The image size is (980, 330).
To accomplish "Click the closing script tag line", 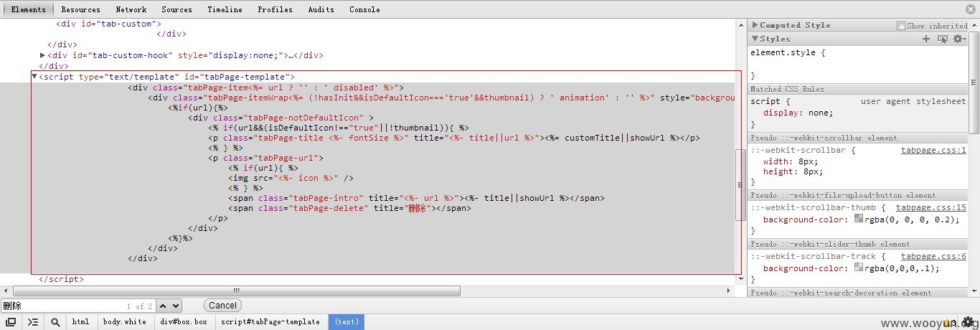I will tap(61, 280).
